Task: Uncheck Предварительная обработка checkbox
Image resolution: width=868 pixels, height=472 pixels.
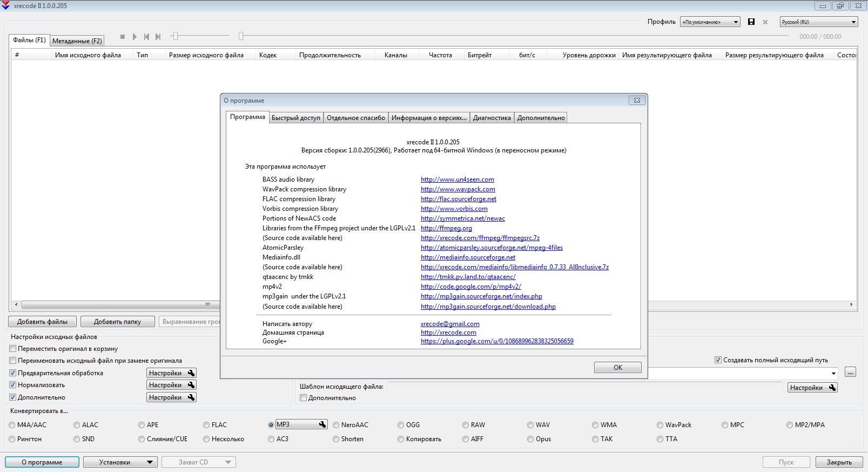Action: (13, 373)
